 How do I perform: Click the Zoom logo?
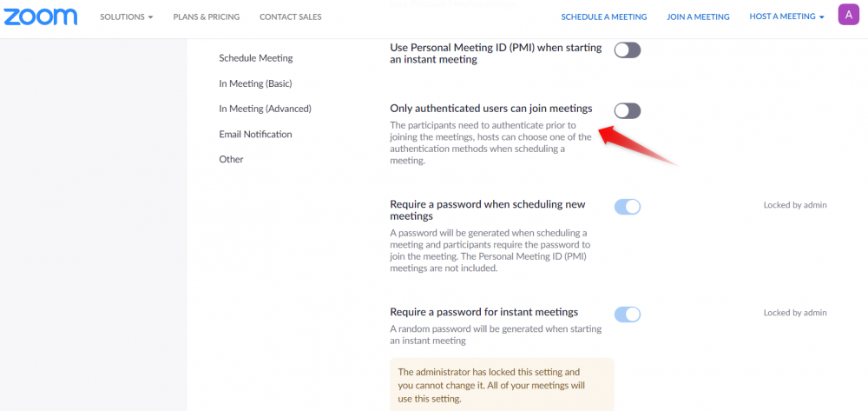tap(39, 17)
